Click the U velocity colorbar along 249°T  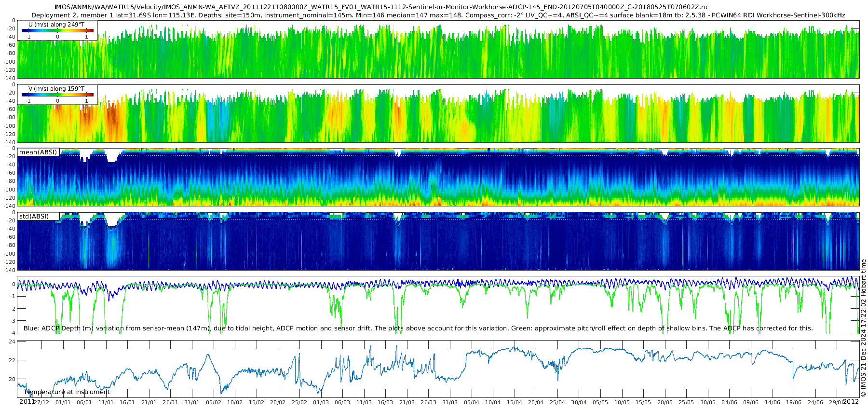click(x=57, y=31)
